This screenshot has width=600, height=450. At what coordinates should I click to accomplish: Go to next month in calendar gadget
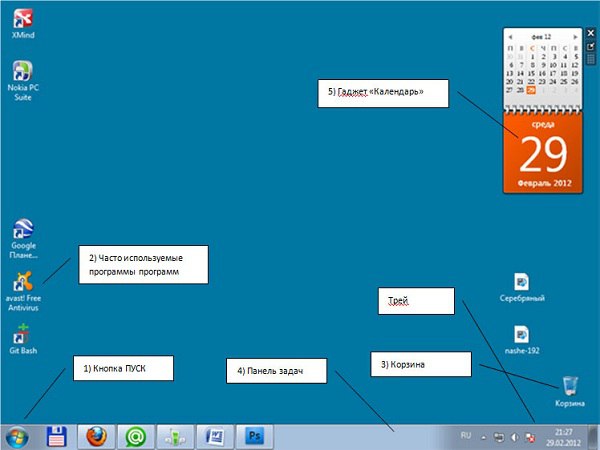pyautogui.click(x=575, y=37)
